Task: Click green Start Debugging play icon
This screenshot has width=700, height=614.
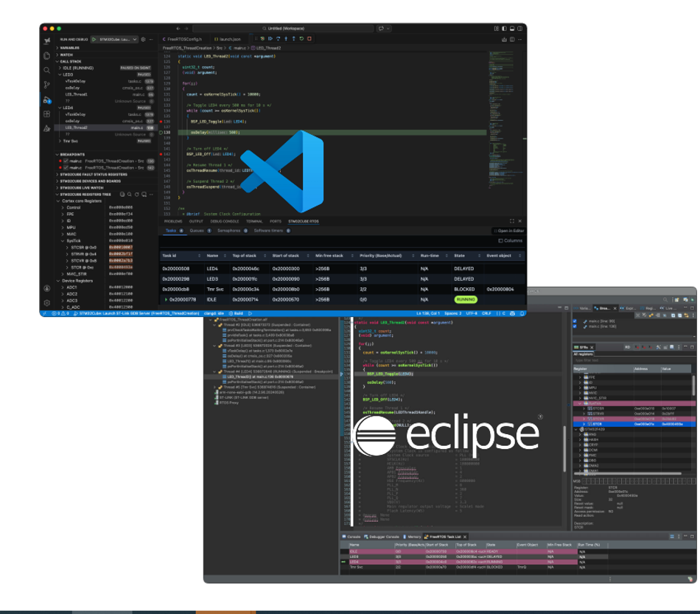Action: (x=94, y=39)
